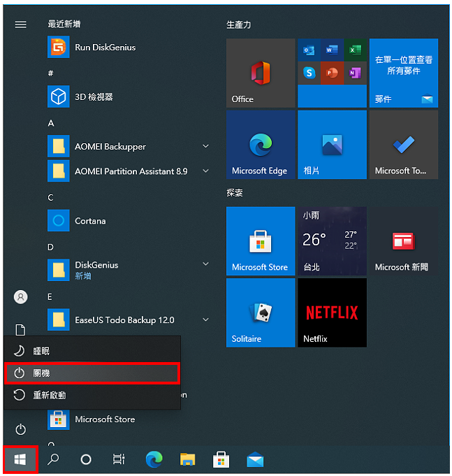Expand the DiskGenius folder chevron
The width and height of the screenshot is (452, 476).
205,264
